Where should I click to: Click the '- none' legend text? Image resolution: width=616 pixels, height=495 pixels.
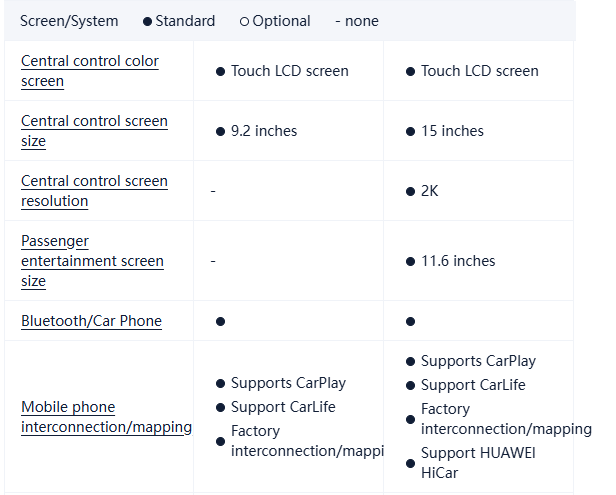click(x=356, y=21)
